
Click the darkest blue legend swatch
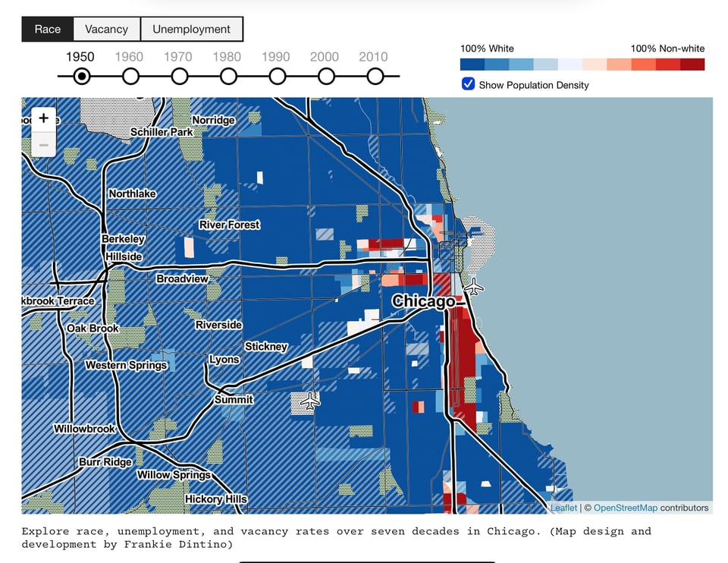[472, 64]
